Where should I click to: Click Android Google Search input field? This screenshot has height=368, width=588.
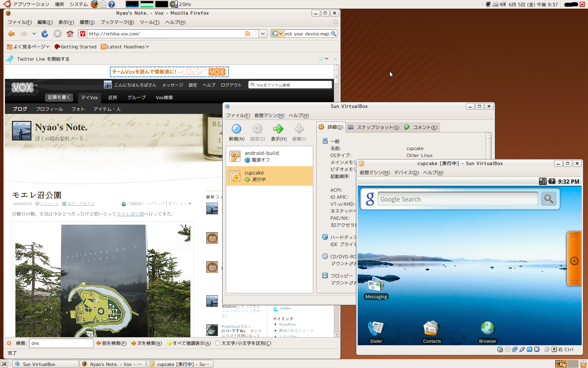(457, 199)
